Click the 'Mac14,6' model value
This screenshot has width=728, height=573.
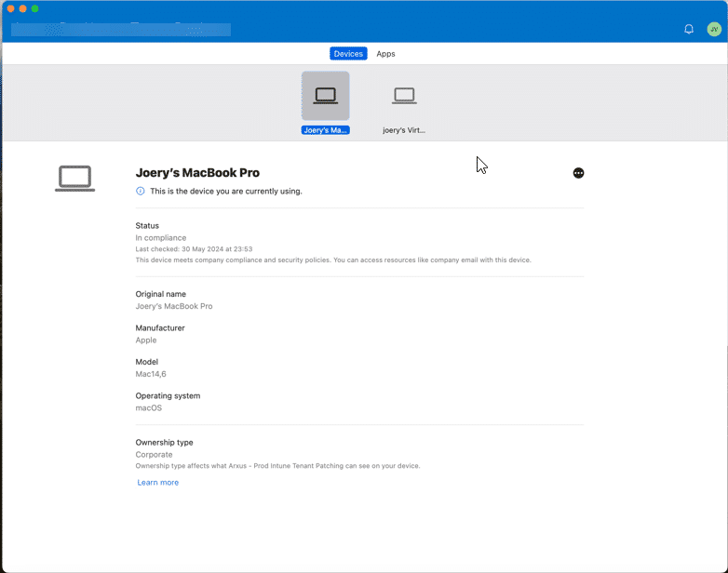click(x=151, y=374)
